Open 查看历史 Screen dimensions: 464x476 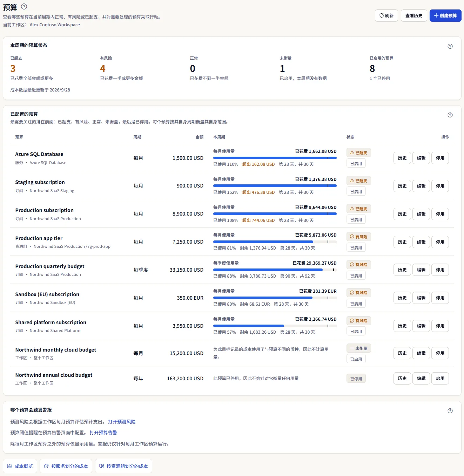414,15
